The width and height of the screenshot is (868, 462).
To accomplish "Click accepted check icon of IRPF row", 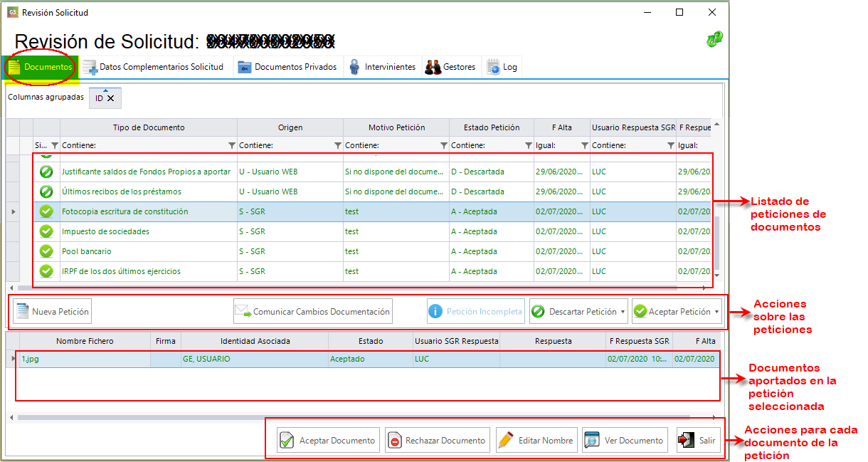I will click(46, 271).
